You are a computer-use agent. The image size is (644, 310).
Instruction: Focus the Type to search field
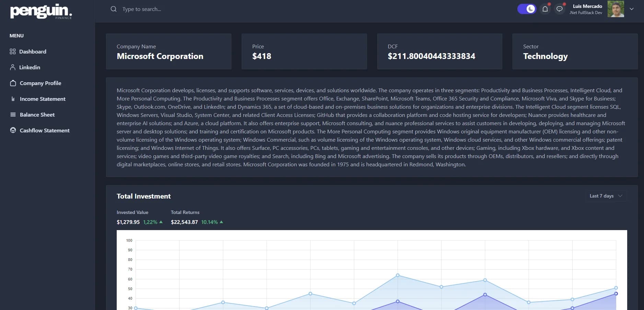[142, 9]
